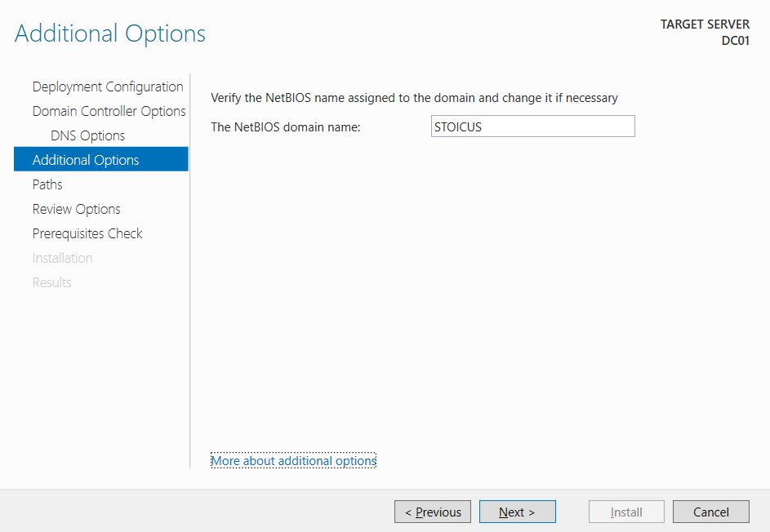Click the DC01 server name

click(735, 40)
